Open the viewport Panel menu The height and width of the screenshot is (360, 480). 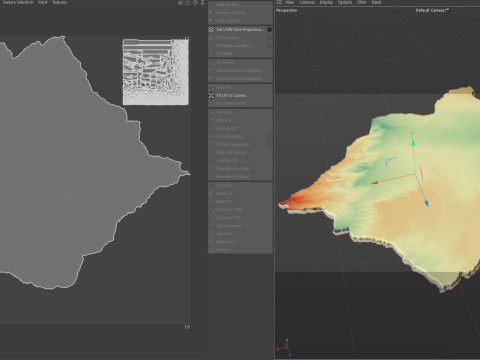pos(376,2)
